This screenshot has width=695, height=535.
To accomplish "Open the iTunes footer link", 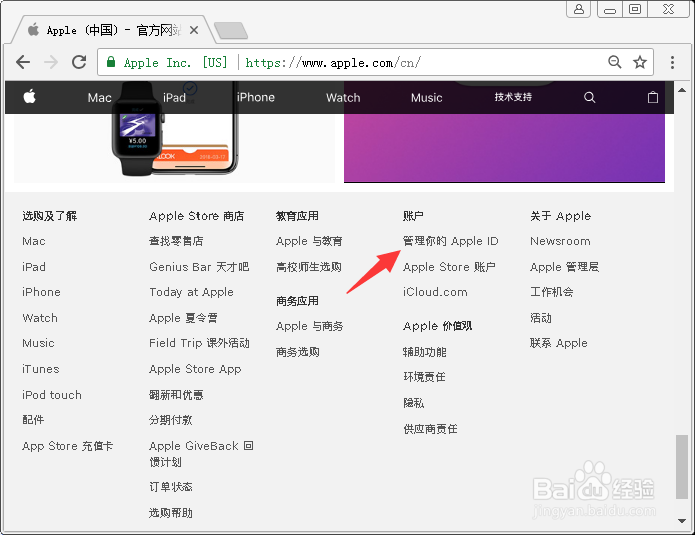I will point(40,369).
